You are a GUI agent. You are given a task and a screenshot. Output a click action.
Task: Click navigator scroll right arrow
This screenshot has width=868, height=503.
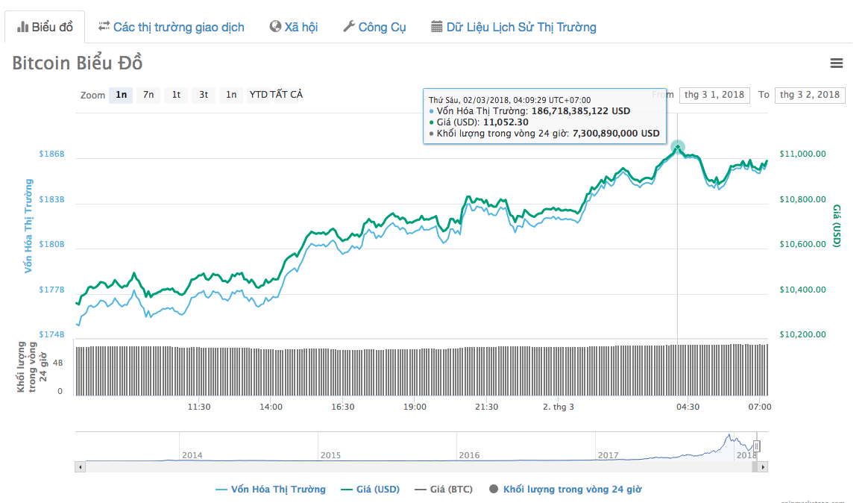click(763, 467)
